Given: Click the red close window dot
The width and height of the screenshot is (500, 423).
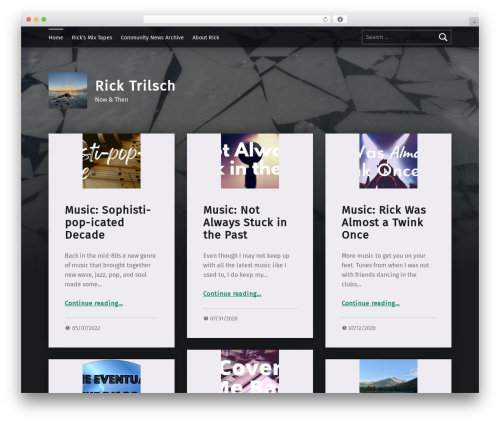Looking at the screenshot, I should coord(29,20).
